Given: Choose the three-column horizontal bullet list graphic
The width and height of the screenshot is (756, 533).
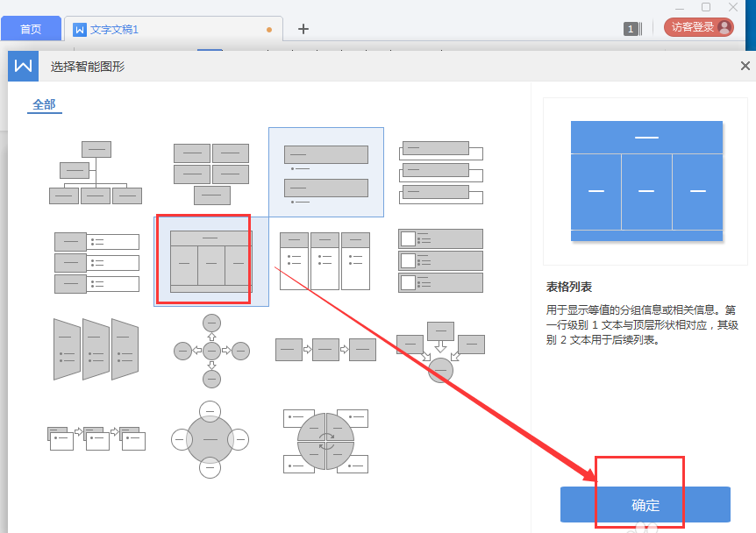Looking at the screenshot, I should [x=325, y=261].
